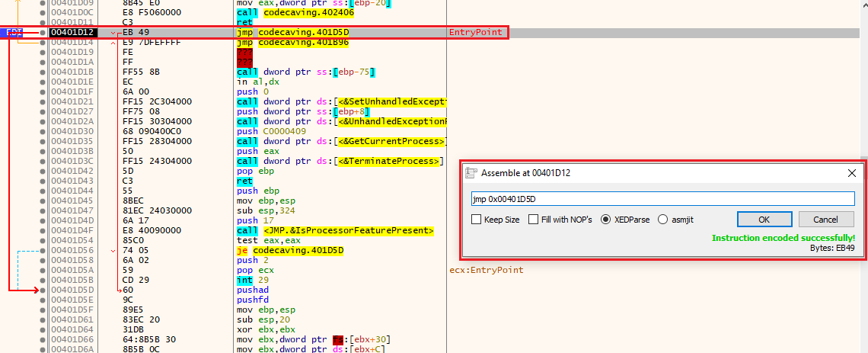The image size is (868, 353).
Task: Click TerminateProcess call instruction
Action: pos(340,162)
